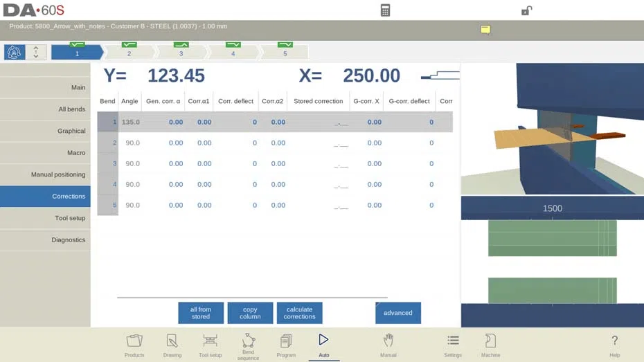Open Tool setup in bottom navigation bar
Image resolution: width=644 pixels, height=362 pixels.
210,345
